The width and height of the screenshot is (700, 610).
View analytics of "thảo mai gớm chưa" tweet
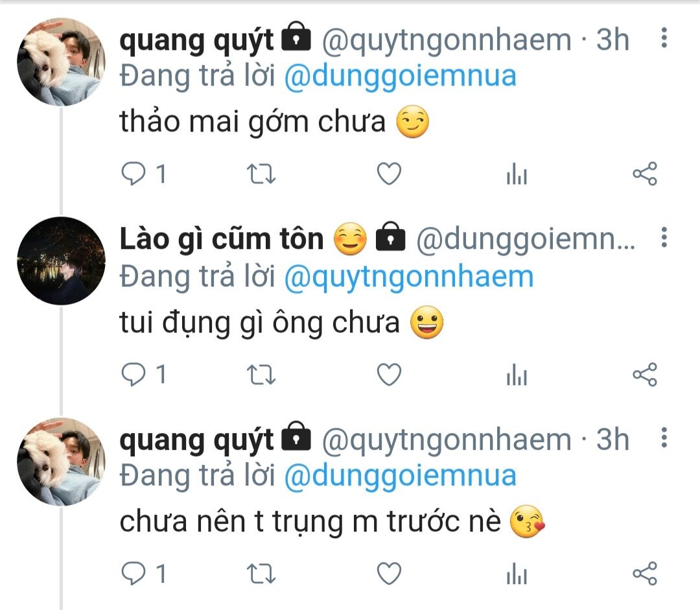pos(517,174)
